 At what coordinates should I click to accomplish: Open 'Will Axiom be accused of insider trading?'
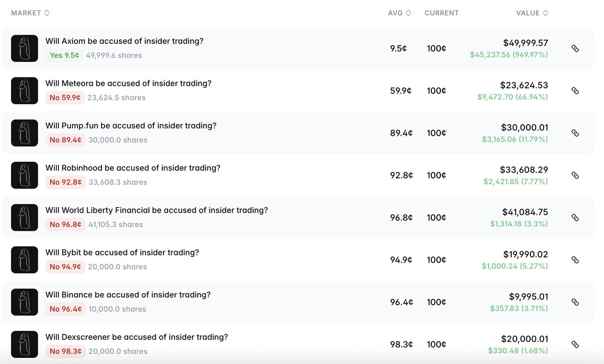coord(124,41)
